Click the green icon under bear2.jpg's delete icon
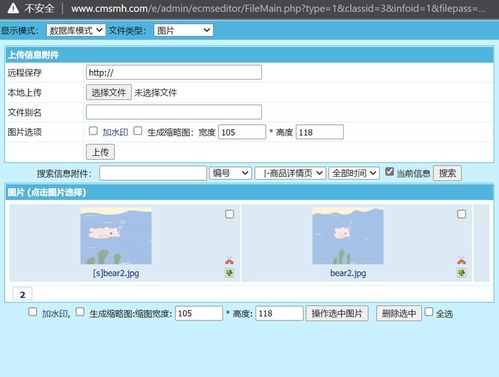499x377 pixels. click(x=461, y=273)
